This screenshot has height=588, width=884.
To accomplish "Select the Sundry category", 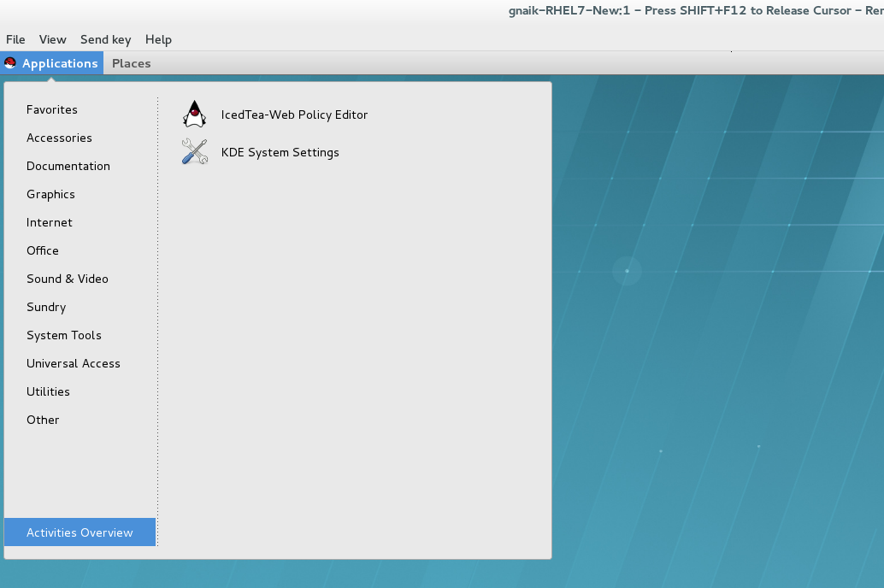I will 46,307.
